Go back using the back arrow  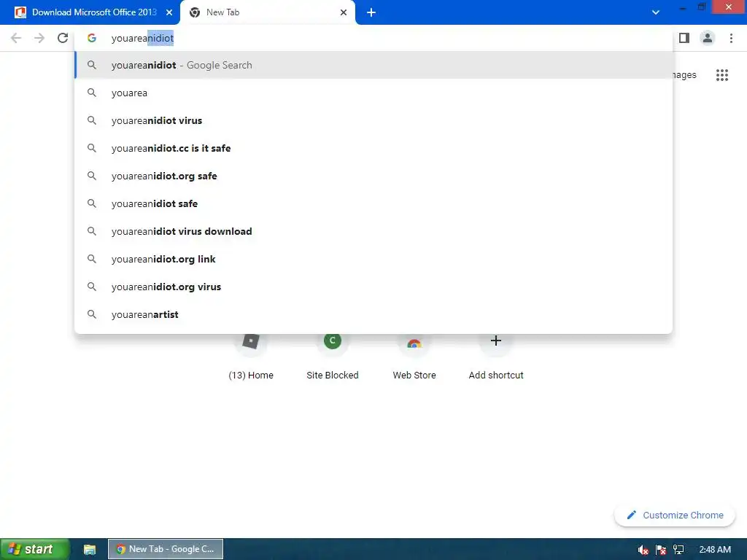16,38
